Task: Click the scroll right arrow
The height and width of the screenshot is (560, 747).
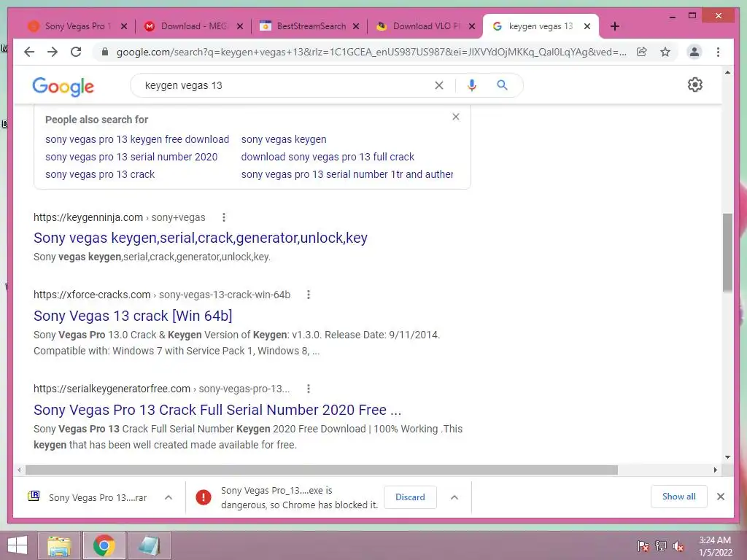Action: click(715, 470)
